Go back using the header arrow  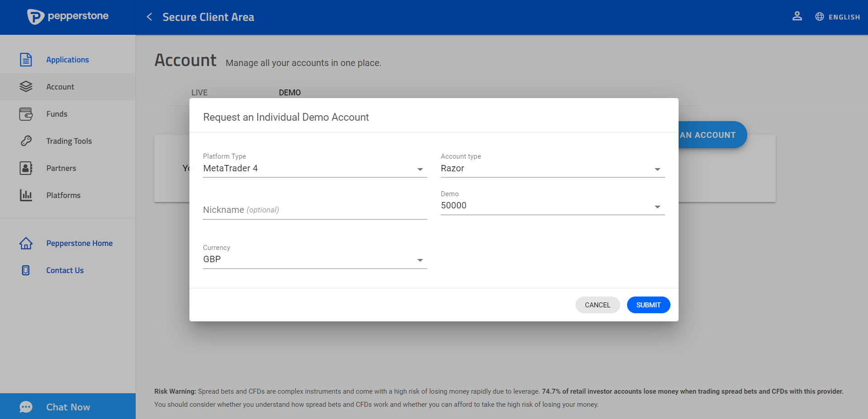click(149, 17)
